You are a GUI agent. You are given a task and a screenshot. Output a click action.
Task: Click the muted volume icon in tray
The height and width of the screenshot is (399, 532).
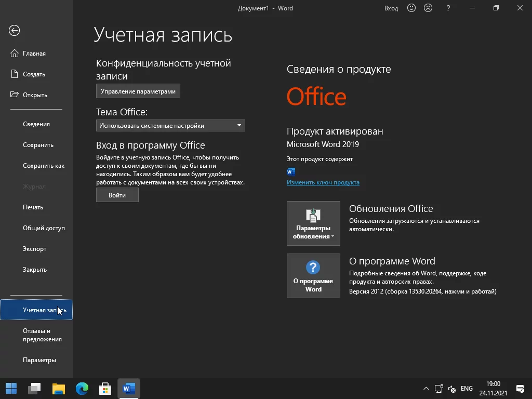point(452,389)
